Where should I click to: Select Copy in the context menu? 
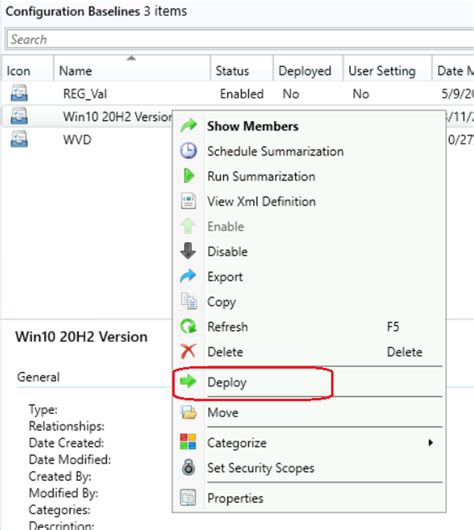point(222,302)
